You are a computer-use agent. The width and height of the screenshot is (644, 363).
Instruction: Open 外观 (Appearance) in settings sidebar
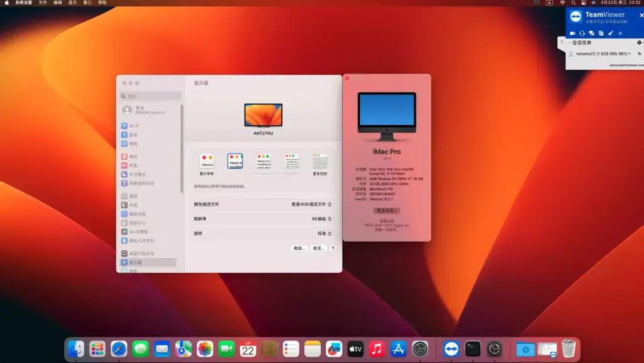point(129,205)
